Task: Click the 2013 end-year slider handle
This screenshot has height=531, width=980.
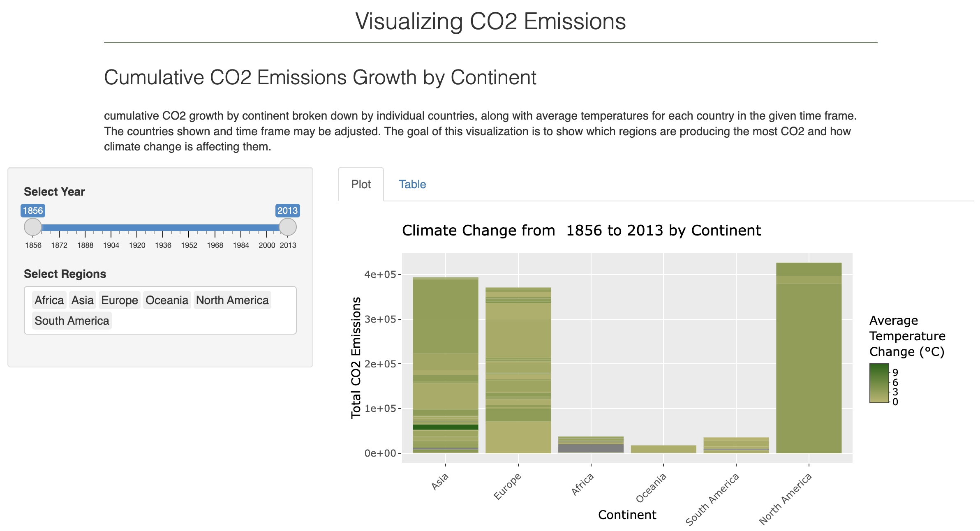Action: tap(288, 227)
